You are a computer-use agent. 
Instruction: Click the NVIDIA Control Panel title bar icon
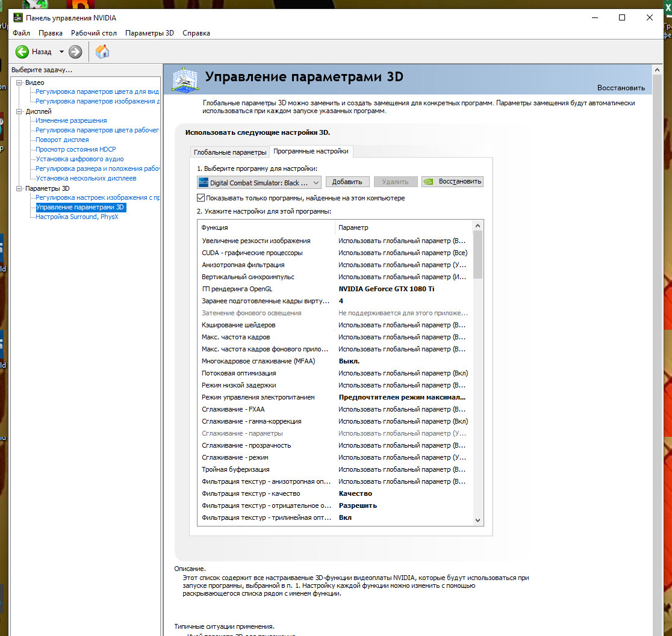tap(17, 17)
